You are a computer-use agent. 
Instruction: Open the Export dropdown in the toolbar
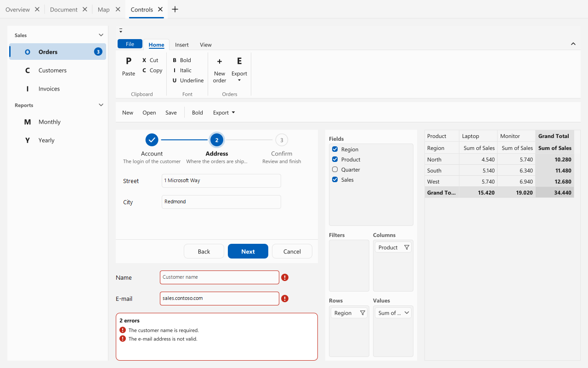[x=224, y=113]
